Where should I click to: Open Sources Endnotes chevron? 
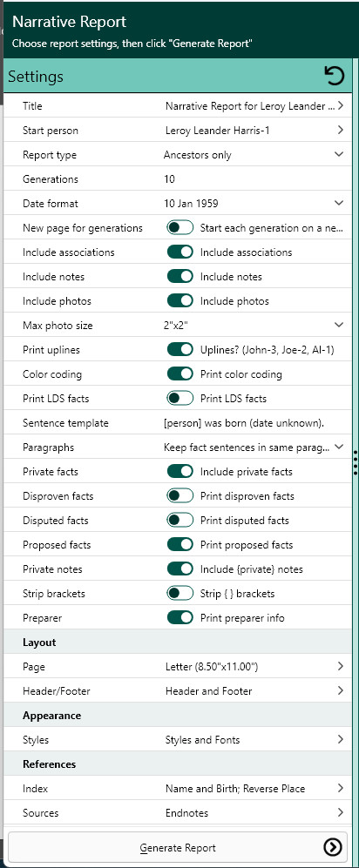click(x=340, y=812)
